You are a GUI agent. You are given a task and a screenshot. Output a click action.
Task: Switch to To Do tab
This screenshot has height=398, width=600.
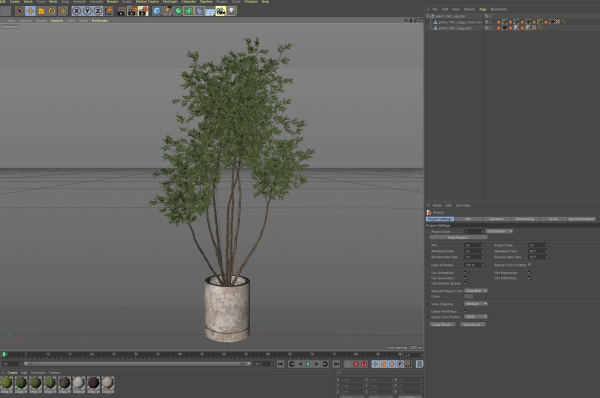coord(553,219)
